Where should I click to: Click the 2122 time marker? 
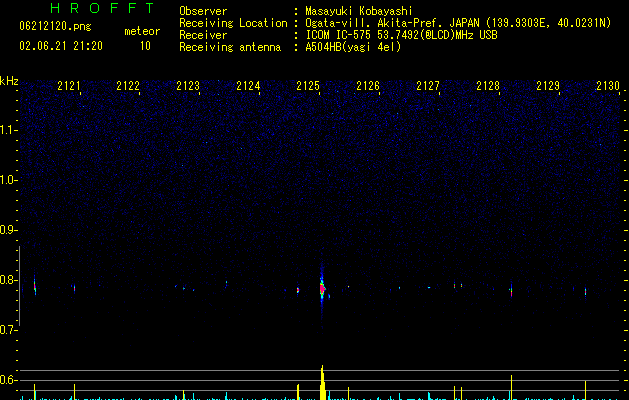(128, 85)
